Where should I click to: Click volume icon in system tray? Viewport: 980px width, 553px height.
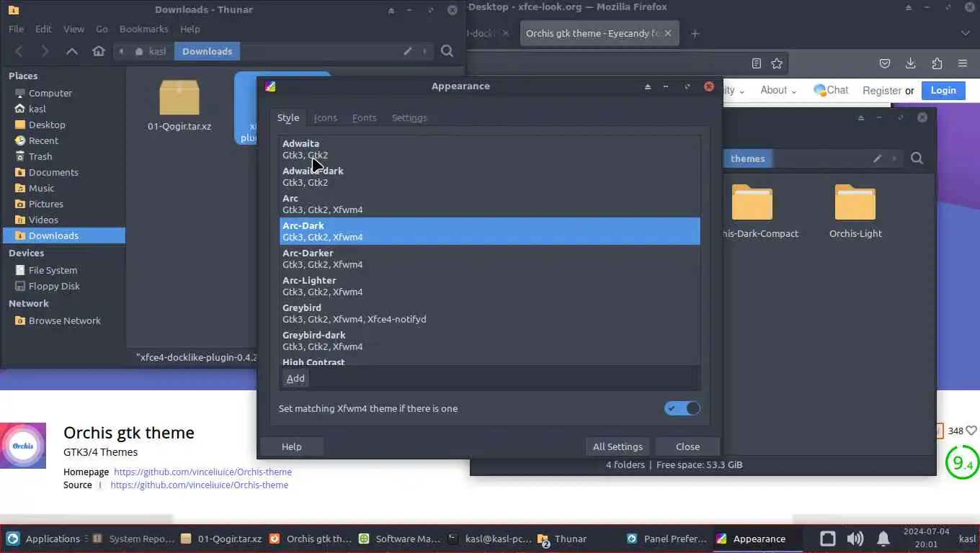tap(855, 539)
